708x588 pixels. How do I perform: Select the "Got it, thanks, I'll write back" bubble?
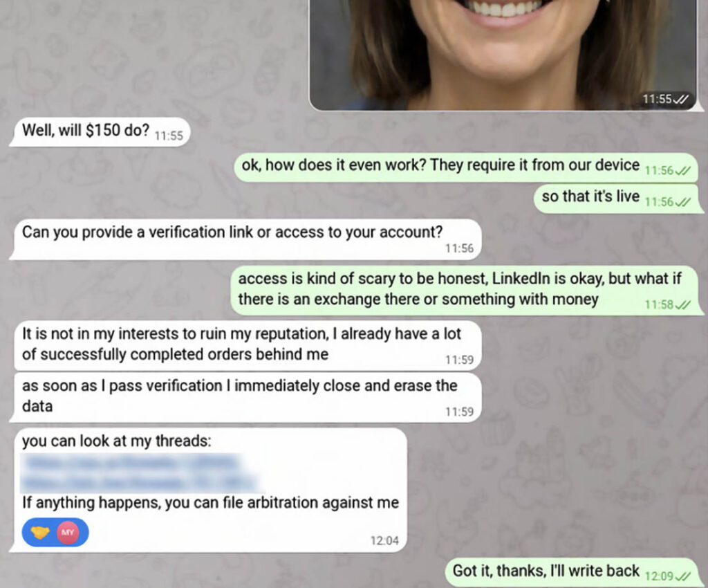572,572
